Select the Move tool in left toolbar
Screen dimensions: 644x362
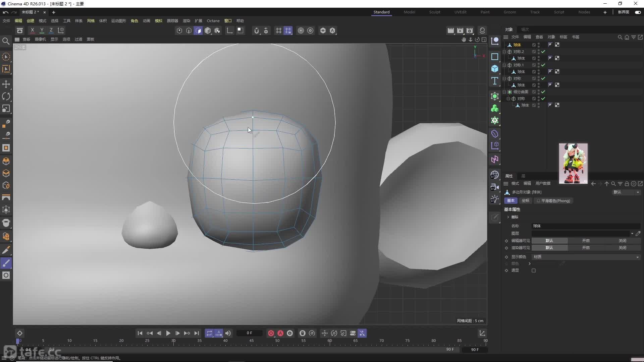click(6, 84)
